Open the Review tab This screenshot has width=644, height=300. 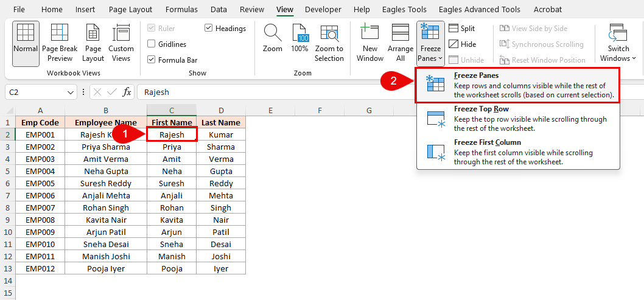252,10
